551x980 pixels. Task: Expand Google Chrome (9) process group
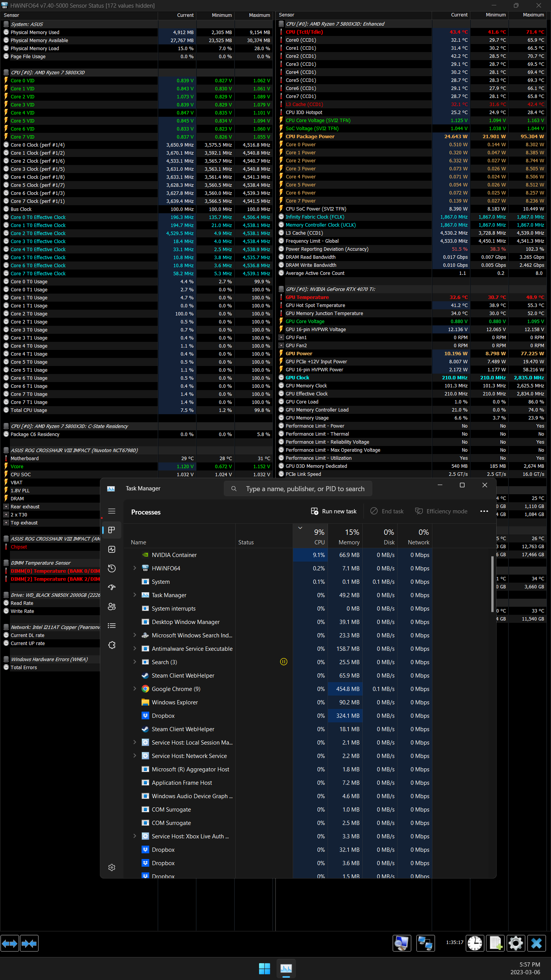[135, 689]
